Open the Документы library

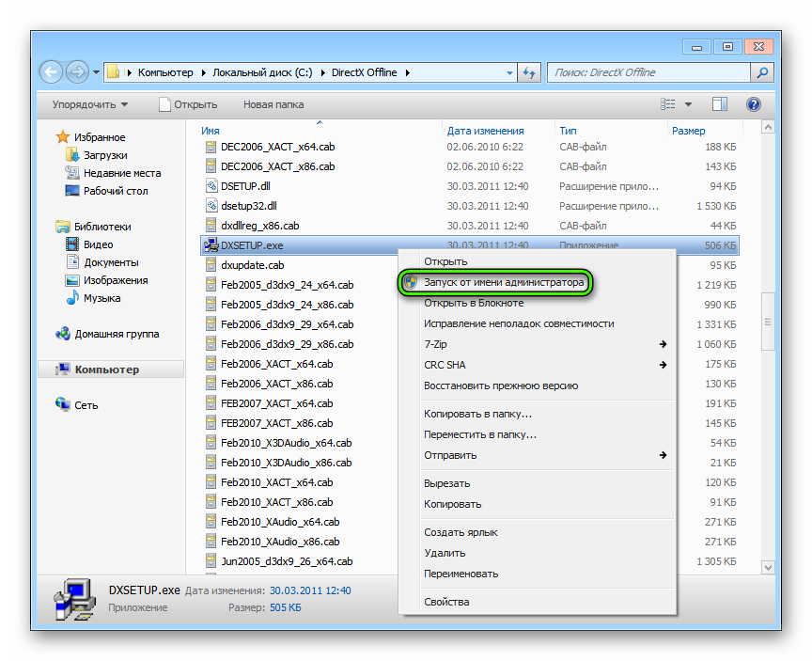click(102, 262)
